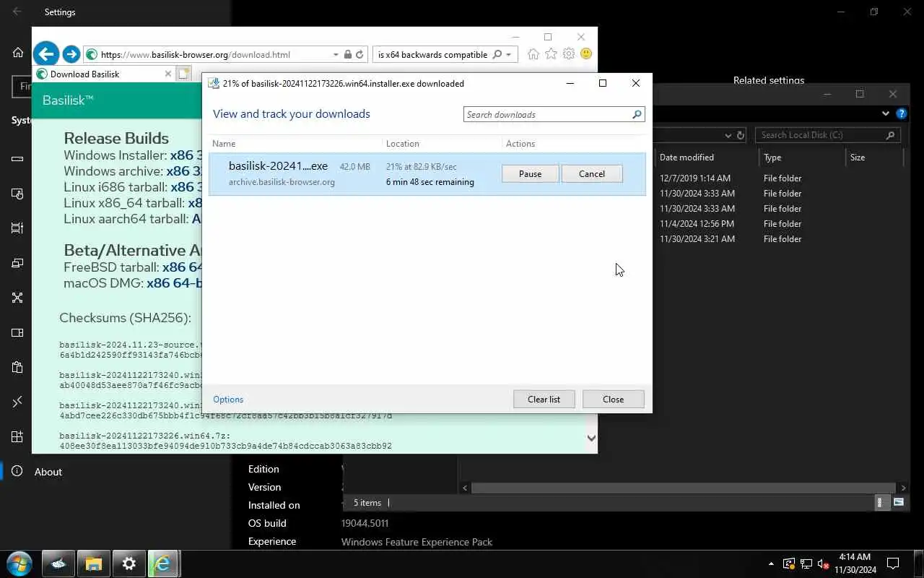The height and width of the screenshot is (578, 924).
Task: Open Windows Installer x86 link
Action: coord(186,155)
